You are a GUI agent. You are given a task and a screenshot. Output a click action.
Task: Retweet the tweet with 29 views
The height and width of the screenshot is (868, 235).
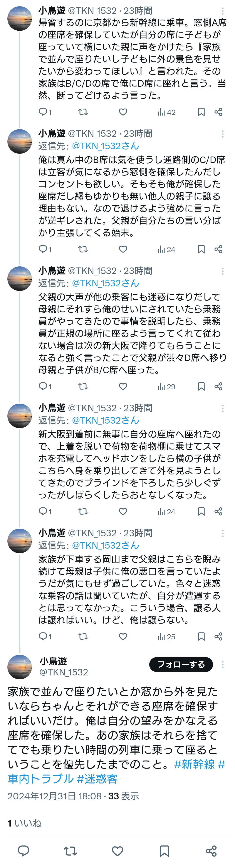click(83, 386)
